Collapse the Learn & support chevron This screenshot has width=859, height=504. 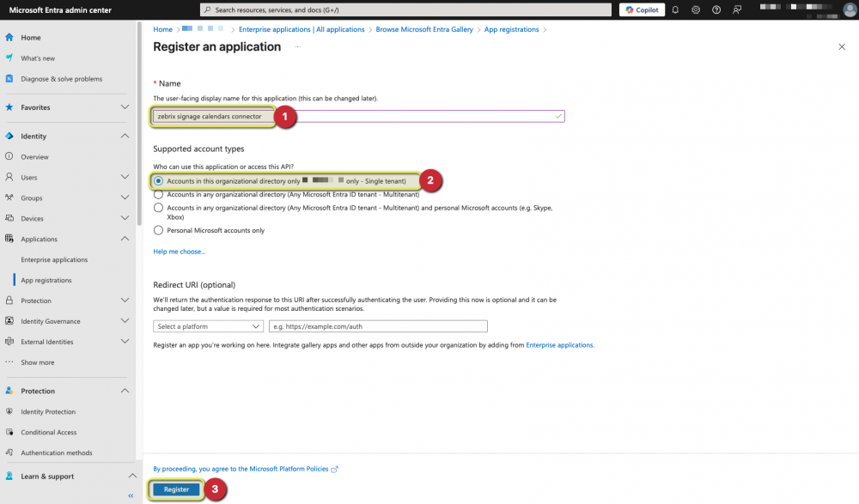[132, 476]
